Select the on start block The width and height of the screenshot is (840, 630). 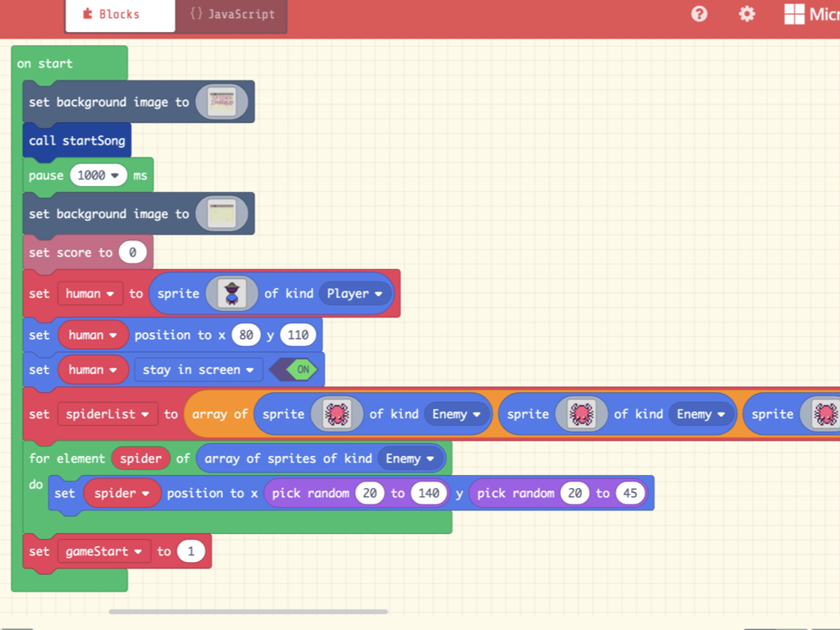(x=45, y=64)
